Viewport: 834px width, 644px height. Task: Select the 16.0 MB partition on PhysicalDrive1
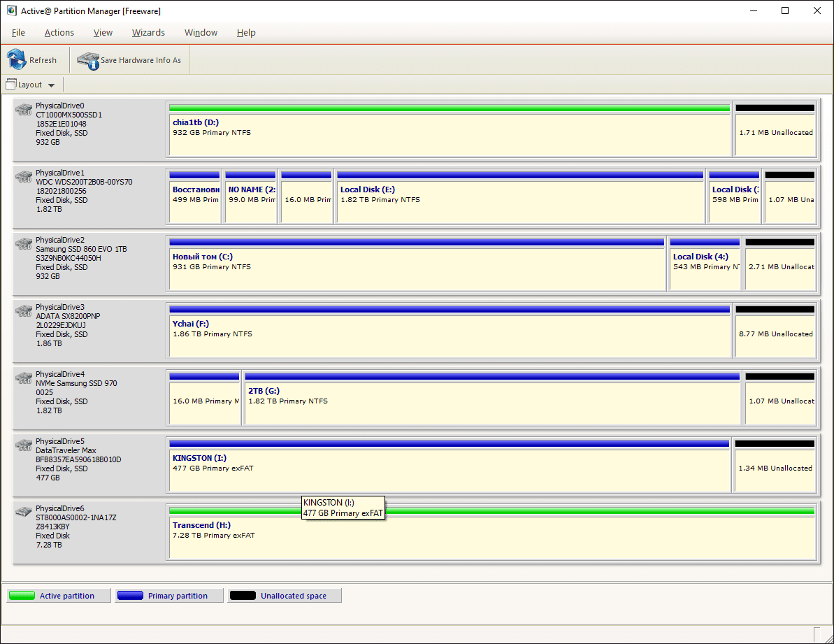click(305, 196)
